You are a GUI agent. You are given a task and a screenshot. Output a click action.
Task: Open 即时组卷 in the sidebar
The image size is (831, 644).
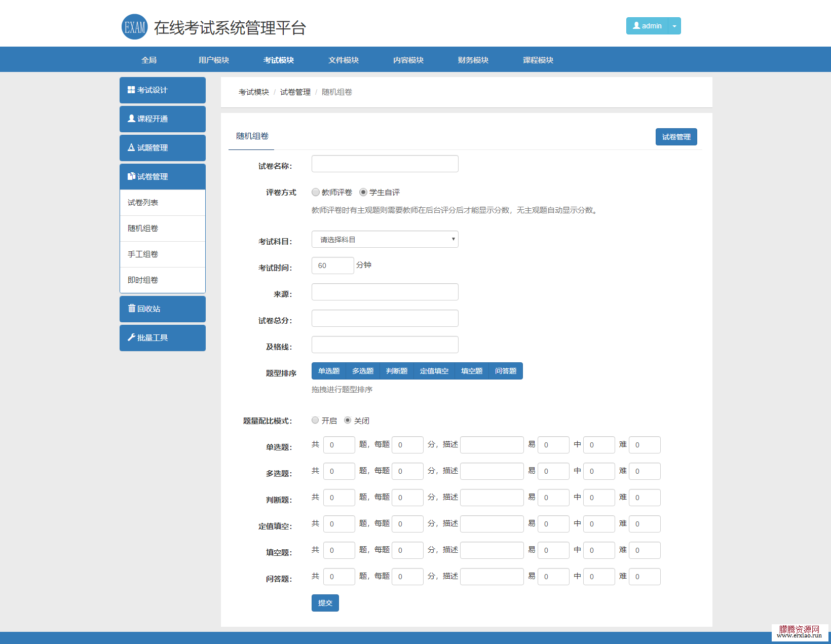tap(163, 280)
